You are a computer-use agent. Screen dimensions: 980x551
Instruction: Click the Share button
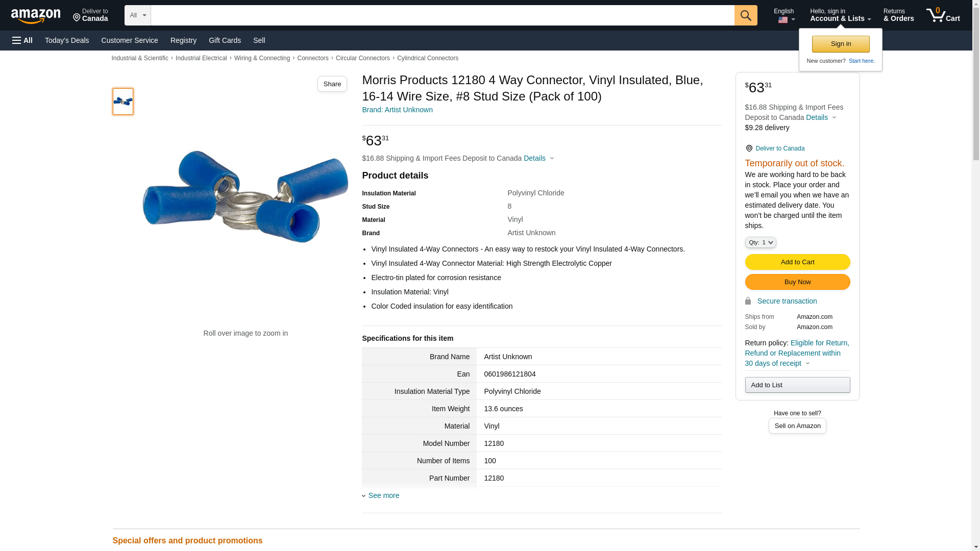coord(332,84)
